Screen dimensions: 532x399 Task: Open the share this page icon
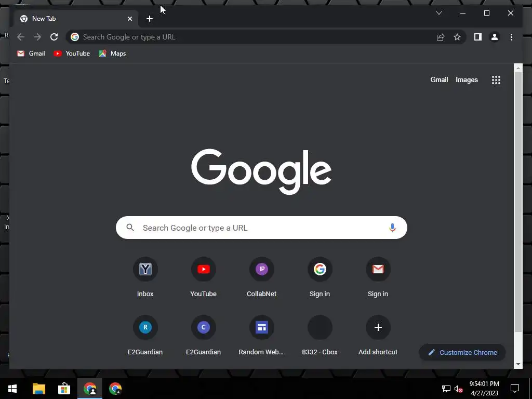[441, 37]
